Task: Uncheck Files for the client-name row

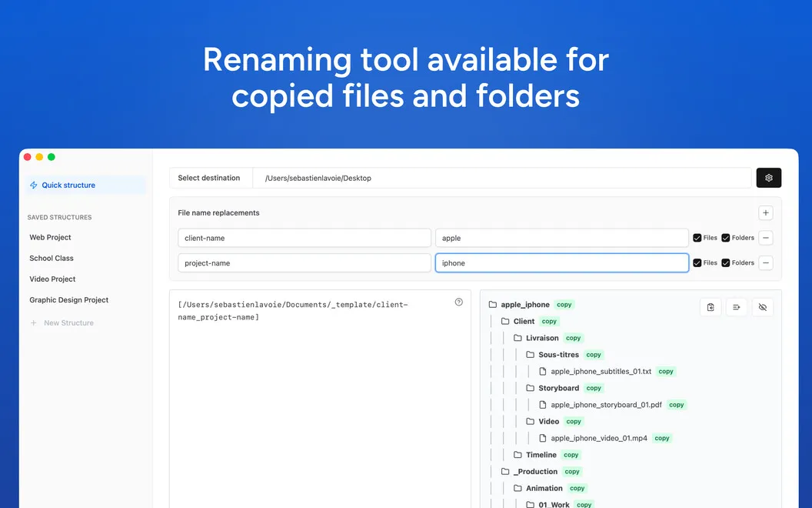Action: pyautogui.click(x=697, y=238)
